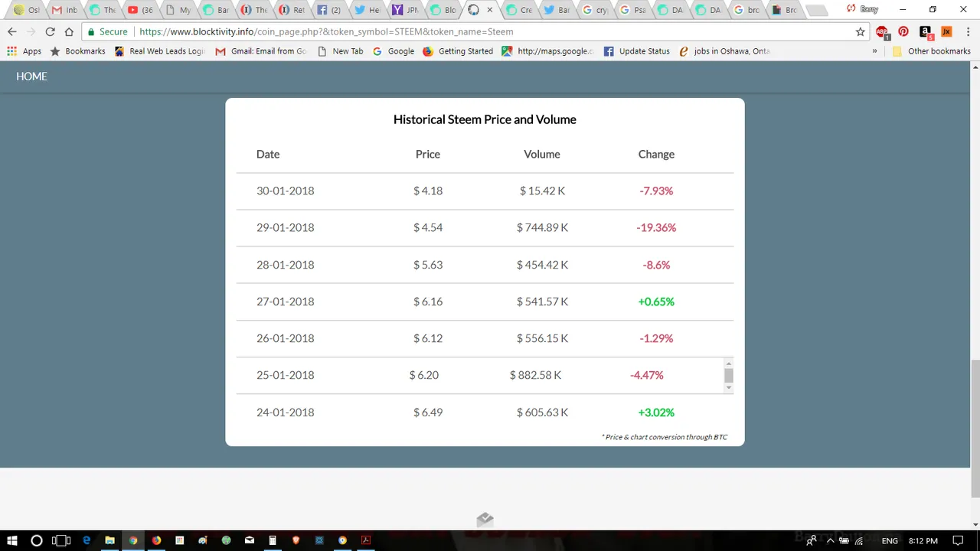Click the green Secure padlock indicator
The height and width of the screenshot is (551, 980).
point(107,32)
